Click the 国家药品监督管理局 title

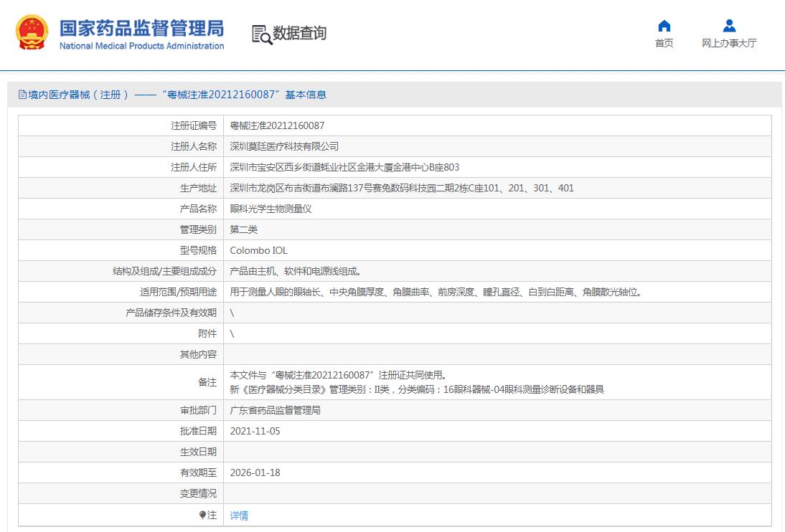[141, 29]
